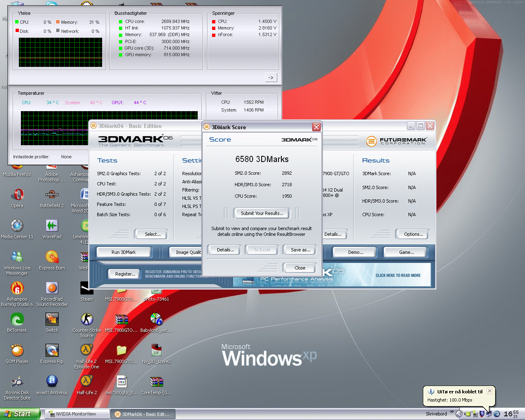Viewport: 525px width, 420px height.
Task: Open Options in the Results section
Action: (x=413, y=234)
